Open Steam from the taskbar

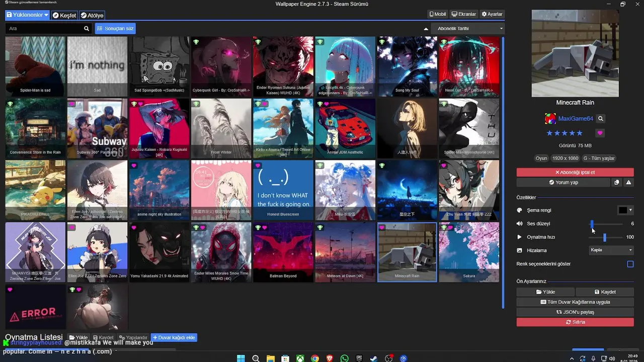[x=373, y=358]
